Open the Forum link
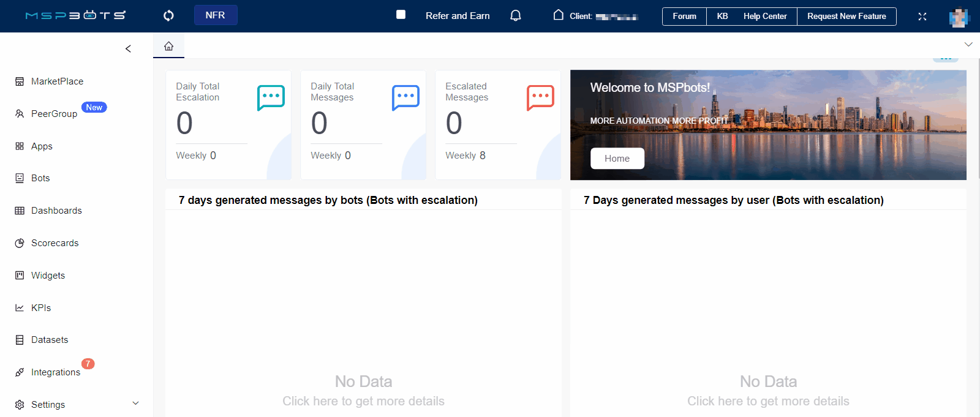 pyautogui.click(x=684, y=17)
